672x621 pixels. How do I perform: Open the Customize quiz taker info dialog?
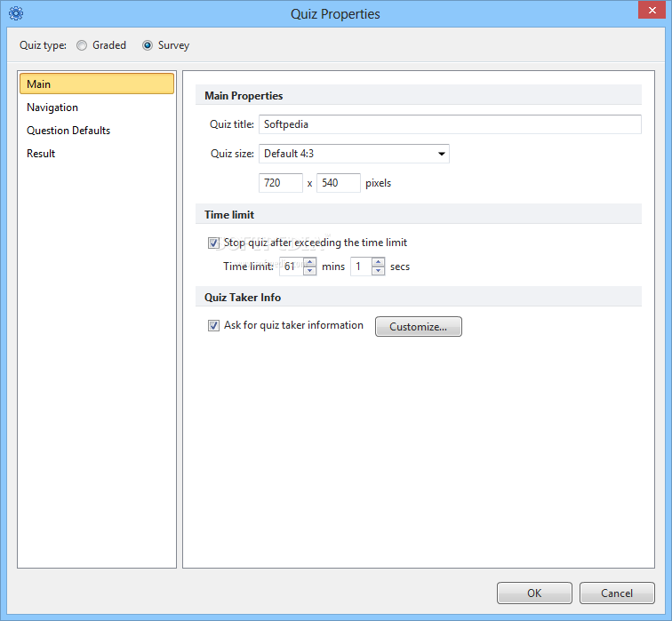(419, 326)
